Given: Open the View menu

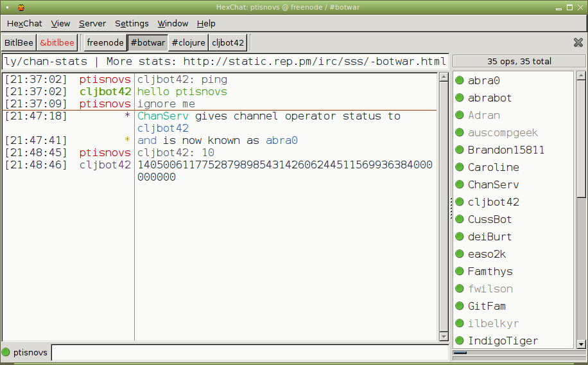Looking at the screenshot, I should pyautogui.click(x=60, y=23).
